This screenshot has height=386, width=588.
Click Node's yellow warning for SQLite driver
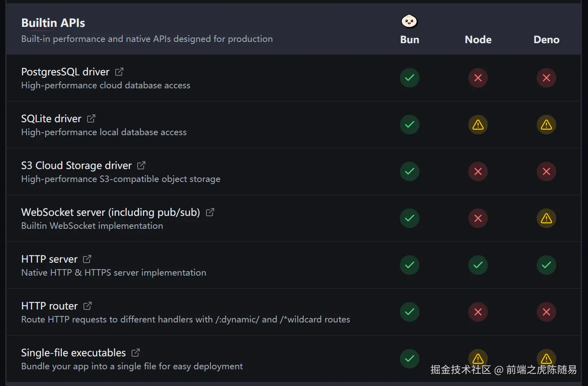[478, 125]
